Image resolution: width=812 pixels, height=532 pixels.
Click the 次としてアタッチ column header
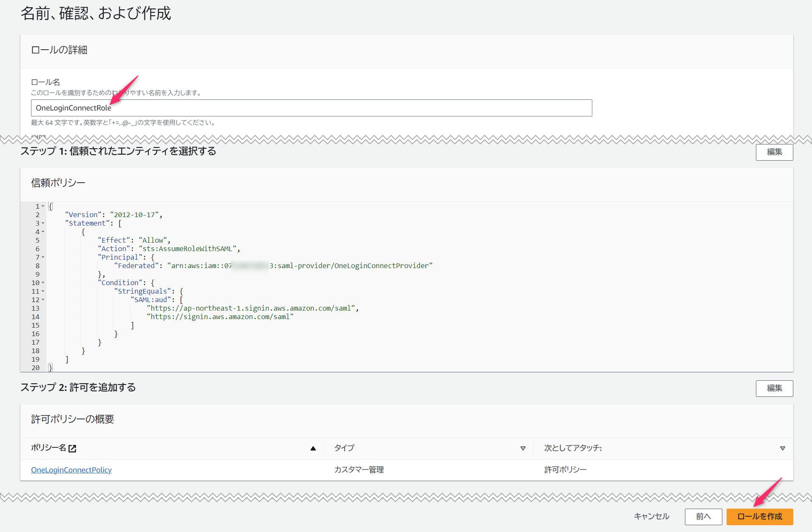(573, 448)
